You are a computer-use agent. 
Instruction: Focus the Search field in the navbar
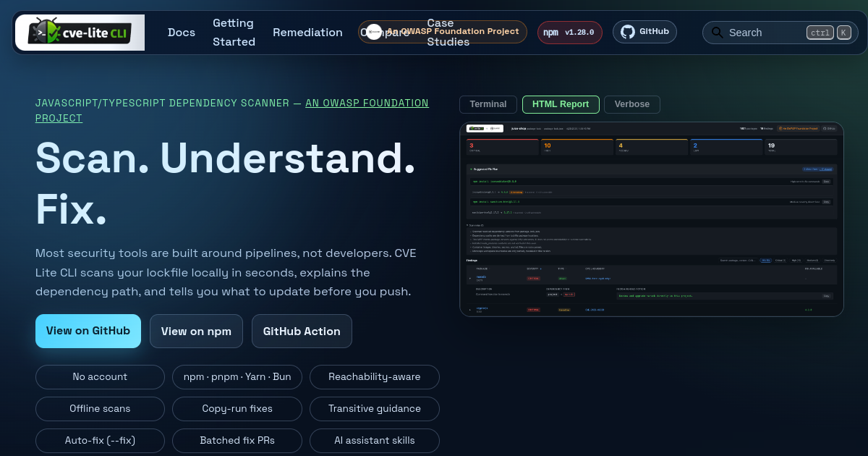pos(780,33)
